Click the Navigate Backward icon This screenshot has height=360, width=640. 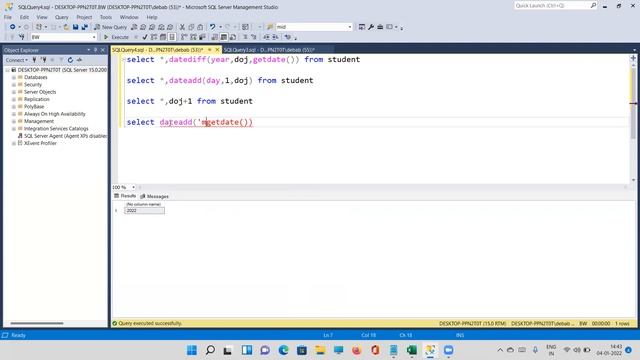tap(13, 27)
